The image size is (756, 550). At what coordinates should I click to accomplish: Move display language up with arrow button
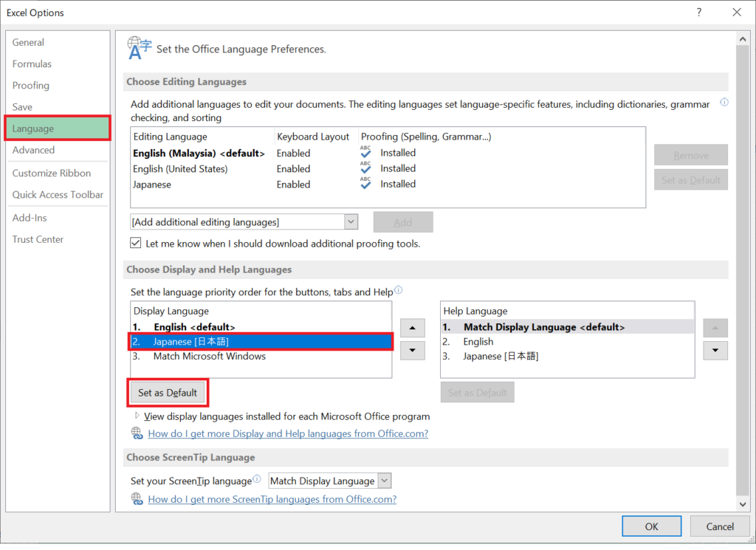click(x=412, y=328)
